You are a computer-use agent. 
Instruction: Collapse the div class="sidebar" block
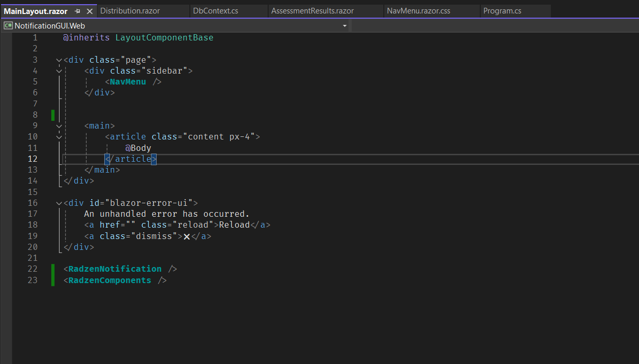coord(59,71)
